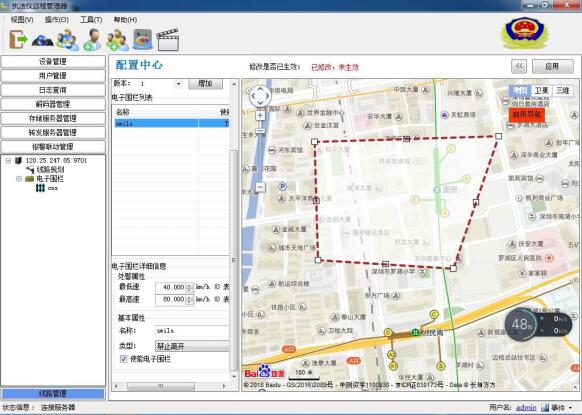Select 电子围栏 in the tree
The image size is (582, 415).
[x=50, y=179]
